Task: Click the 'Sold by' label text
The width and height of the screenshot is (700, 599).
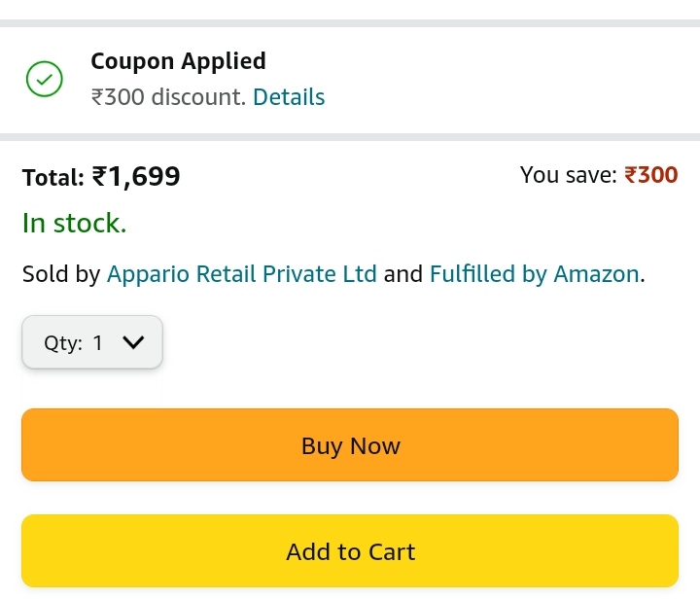Action: pyautogui.click(x=61, y=273)
